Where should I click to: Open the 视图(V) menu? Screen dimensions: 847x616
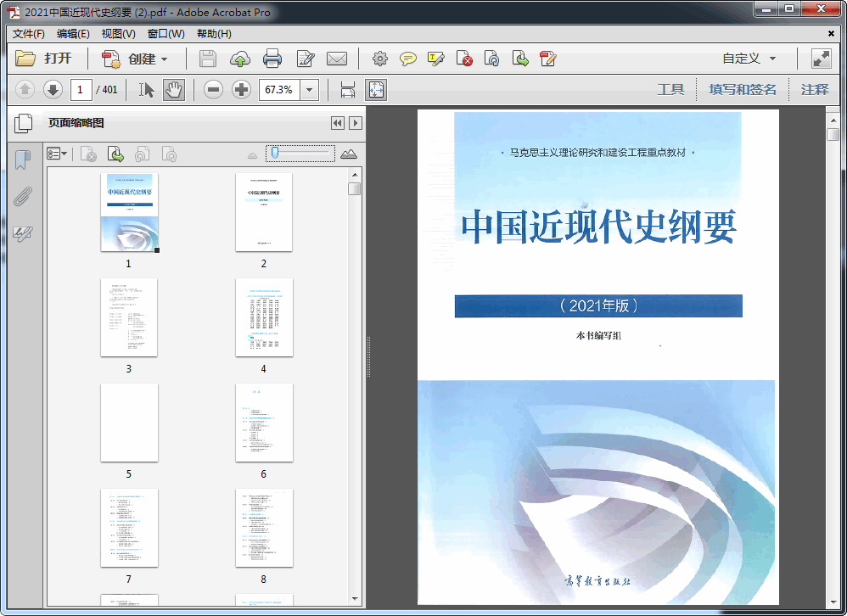[x=118, y=34]
